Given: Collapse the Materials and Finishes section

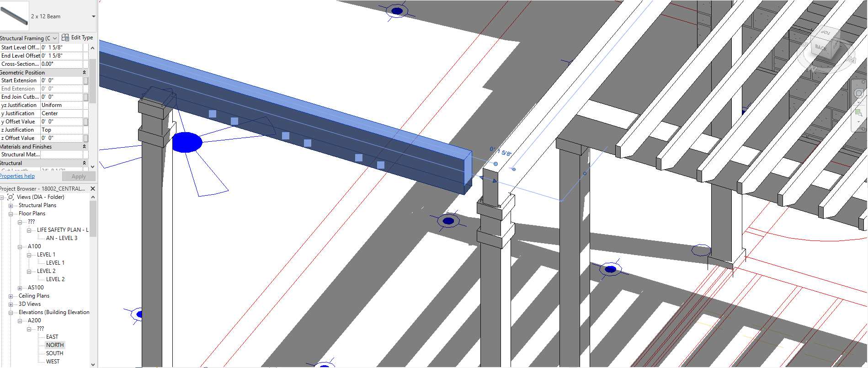Looking at the screenshot, I should tap(84, 147).
